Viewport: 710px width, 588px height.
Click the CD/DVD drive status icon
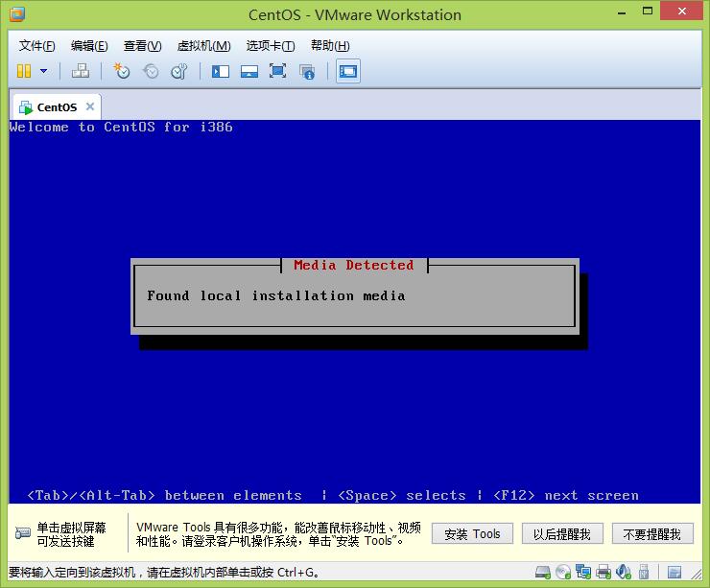tap(563, 573)
